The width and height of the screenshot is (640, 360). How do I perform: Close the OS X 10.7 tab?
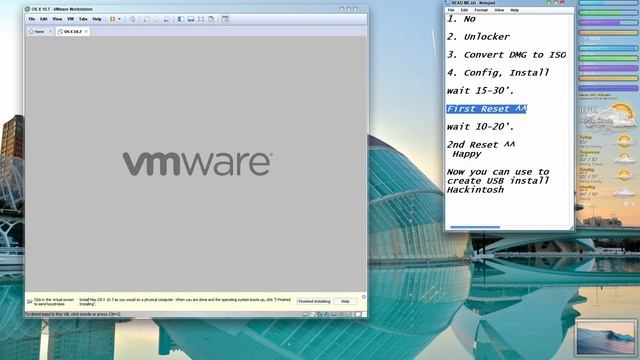[x=86, y=31]
